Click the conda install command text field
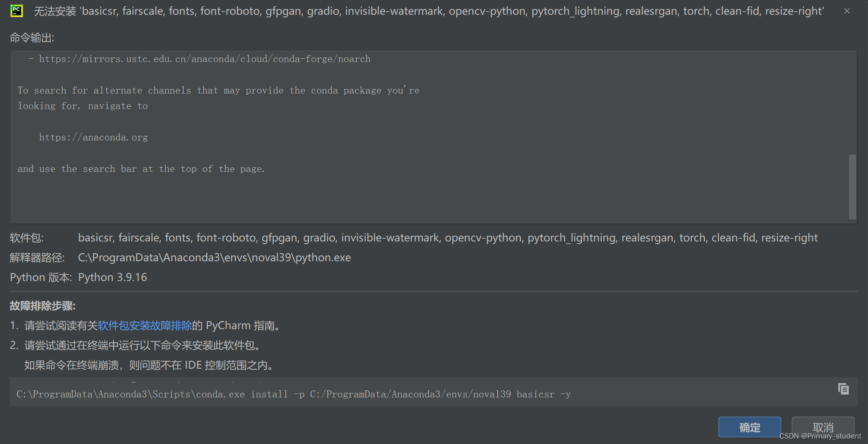 click(434, 392)
